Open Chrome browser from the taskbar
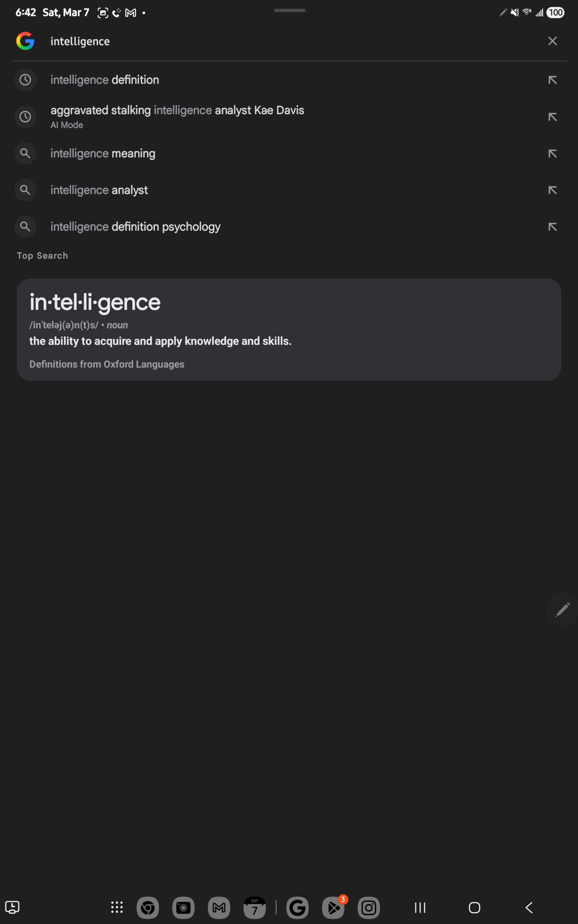The image size is (578, 924). pos(148,907)
